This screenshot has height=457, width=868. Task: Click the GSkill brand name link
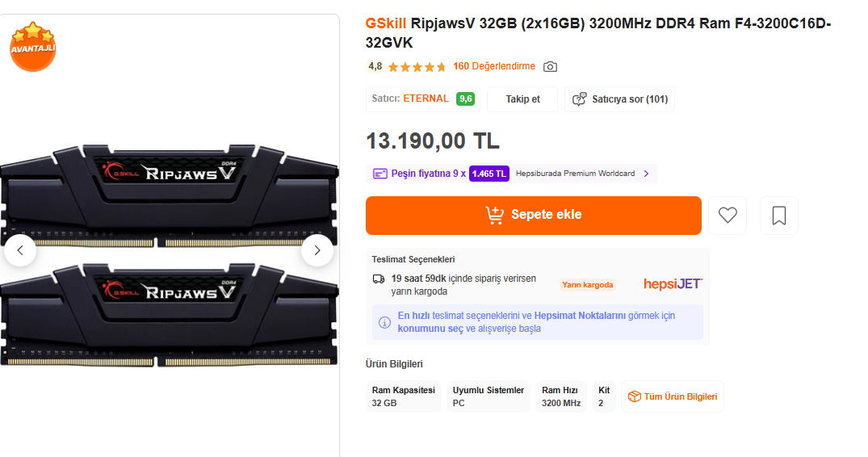[x=386, y=23]
